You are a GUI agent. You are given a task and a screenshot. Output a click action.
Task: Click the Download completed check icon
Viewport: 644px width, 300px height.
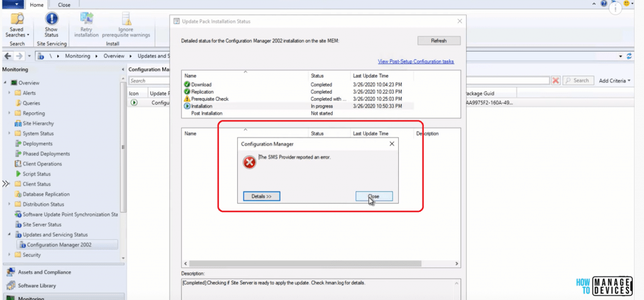[x=187, y=84]
